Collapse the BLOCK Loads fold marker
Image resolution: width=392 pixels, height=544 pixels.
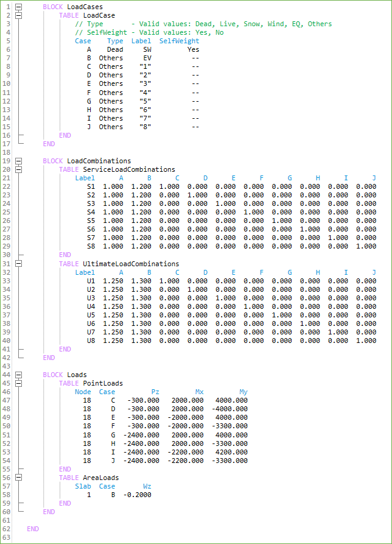coord(18,375)
